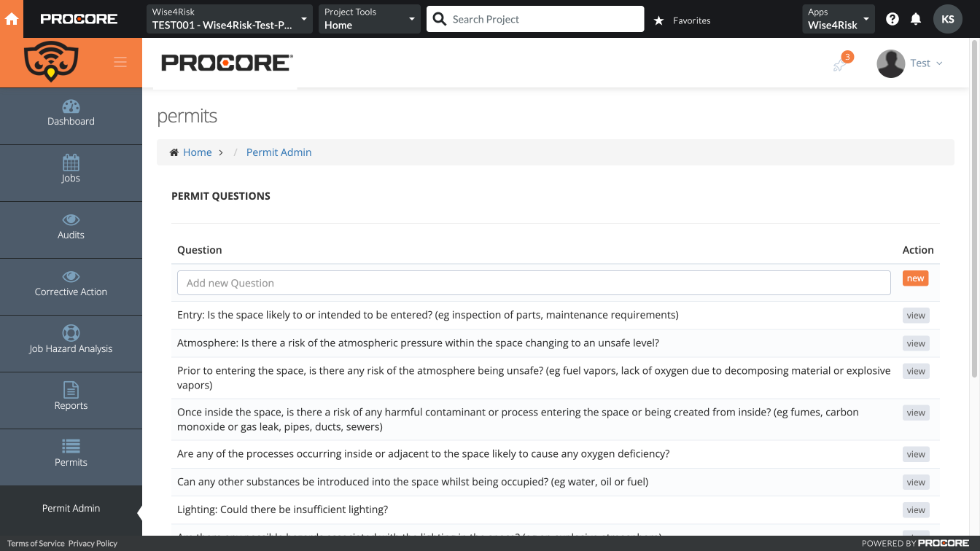Click the pin icon with badge 3
The image size is (980, 551).
point(840,64)
